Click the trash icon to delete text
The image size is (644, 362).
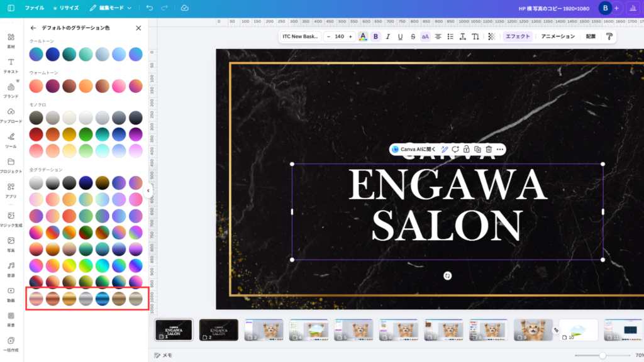(489, 149)
